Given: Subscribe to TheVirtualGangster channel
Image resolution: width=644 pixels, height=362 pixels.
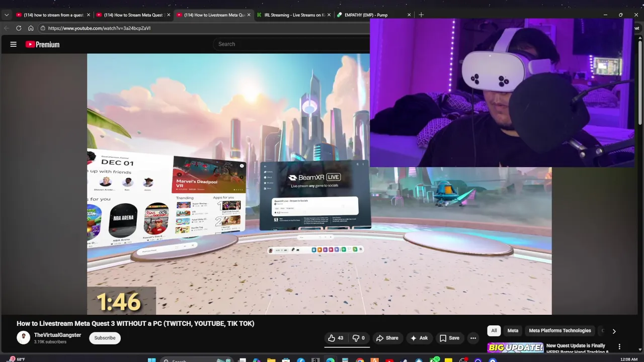Looking at the screenshot, I should click(x=105, y=338).
